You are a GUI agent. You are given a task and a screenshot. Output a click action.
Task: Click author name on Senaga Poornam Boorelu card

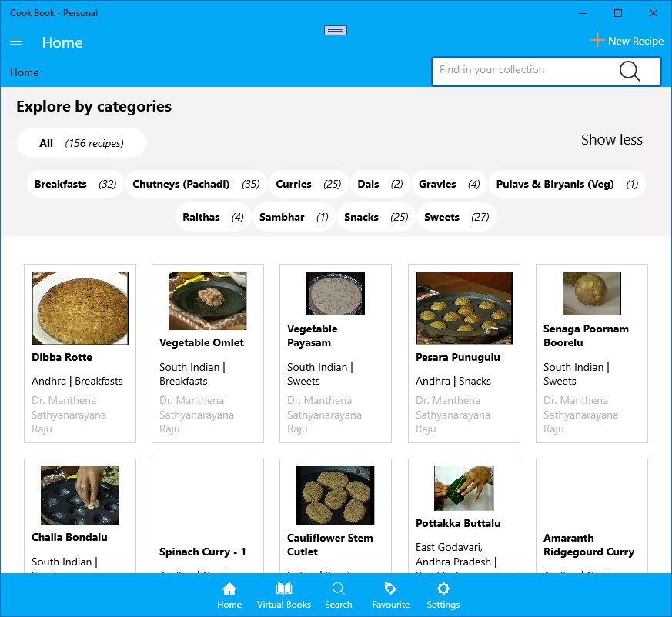[580, 415]
